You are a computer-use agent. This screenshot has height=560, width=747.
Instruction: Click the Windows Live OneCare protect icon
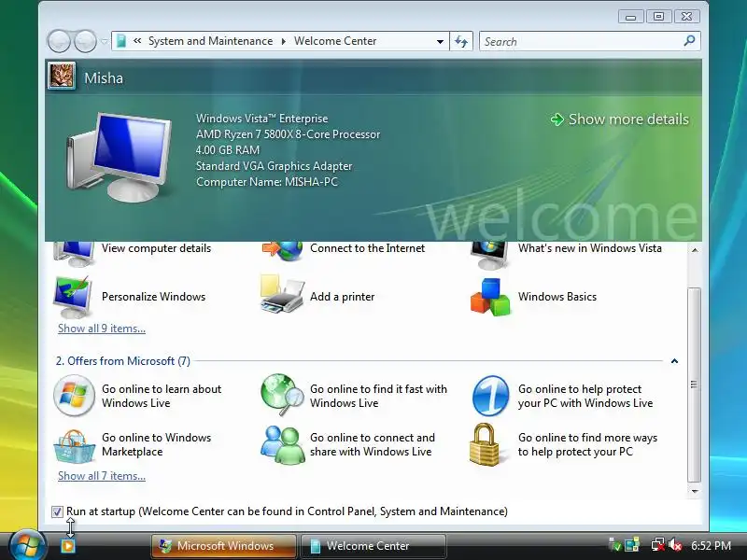click(x=491, y=396)
